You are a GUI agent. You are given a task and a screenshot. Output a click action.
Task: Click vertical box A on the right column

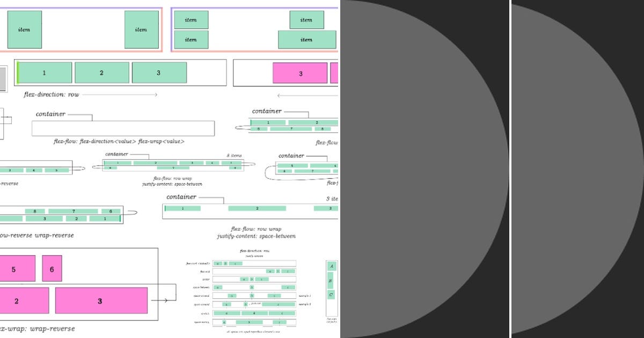(331, 265)
